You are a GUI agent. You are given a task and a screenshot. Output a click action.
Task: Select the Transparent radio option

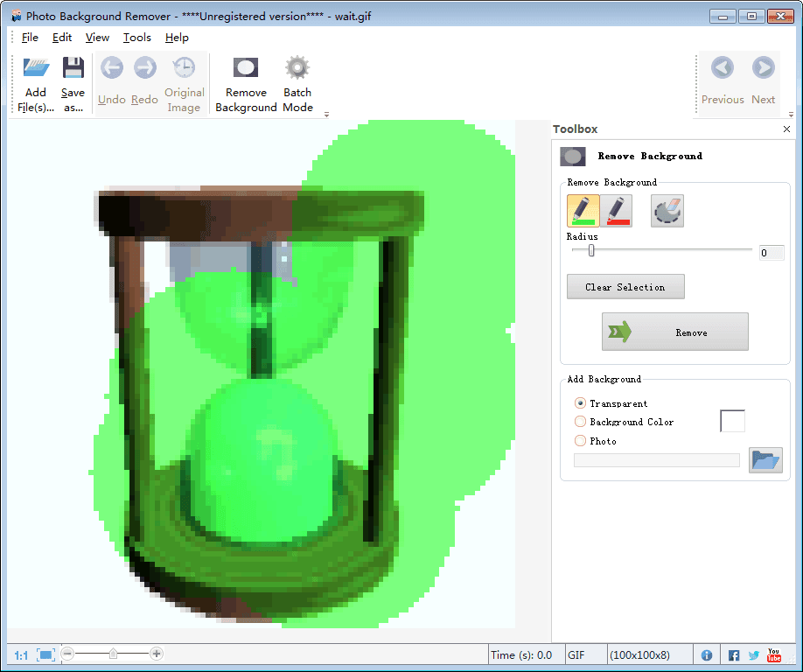[x=580, y=403]
